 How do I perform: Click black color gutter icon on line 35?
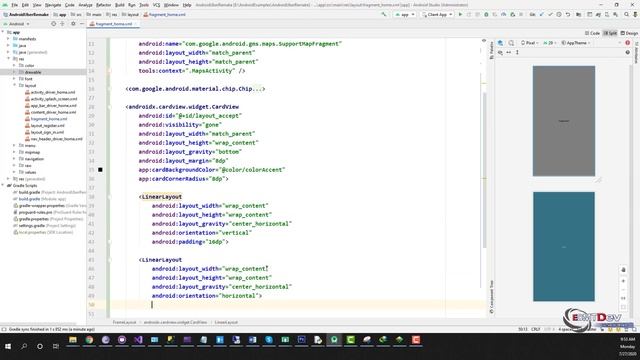(x=100, y=170)
